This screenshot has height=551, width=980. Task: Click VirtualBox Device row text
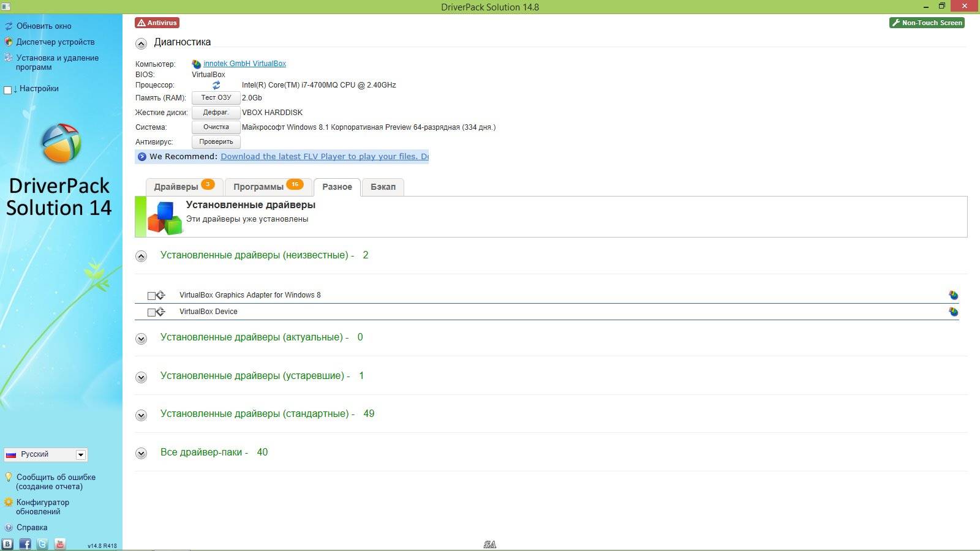(x=208, y=312)
